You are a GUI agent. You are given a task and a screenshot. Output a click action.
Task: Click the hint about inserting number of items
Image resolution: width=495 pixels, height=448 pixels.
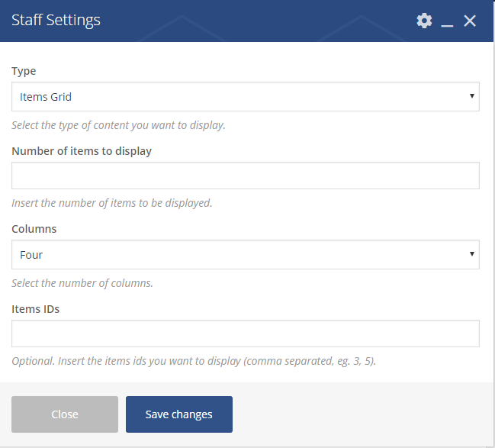coord(111,204)
